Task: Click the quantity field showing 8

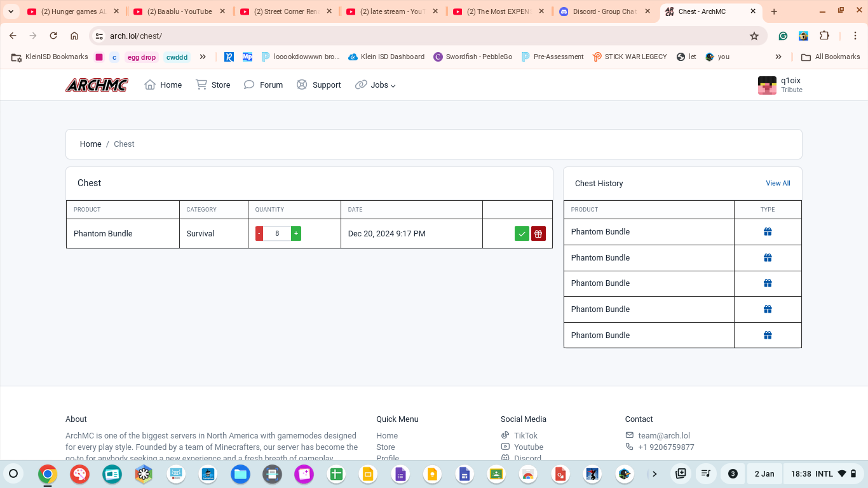Action: (277, 233)
